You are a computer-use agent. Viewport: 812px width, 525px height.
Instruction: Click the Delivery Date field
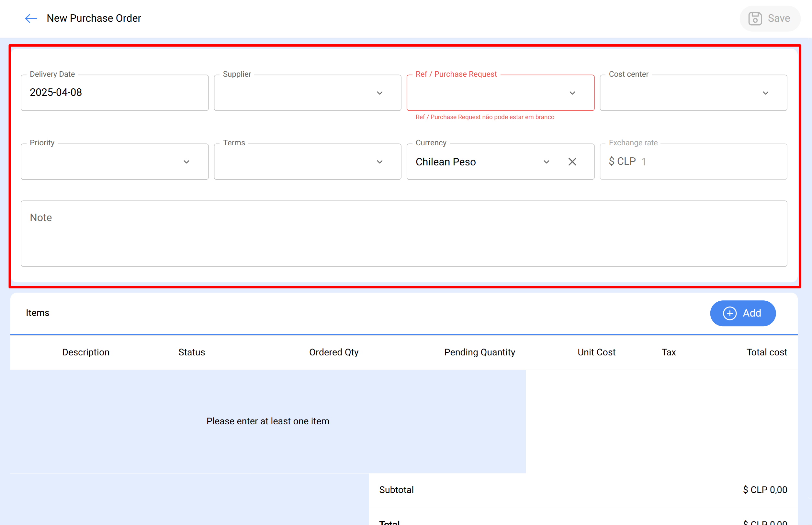(115, 93)
